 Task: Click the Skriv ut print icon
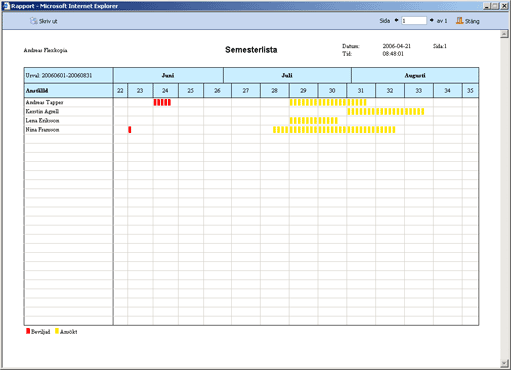[x=33, y=21]
